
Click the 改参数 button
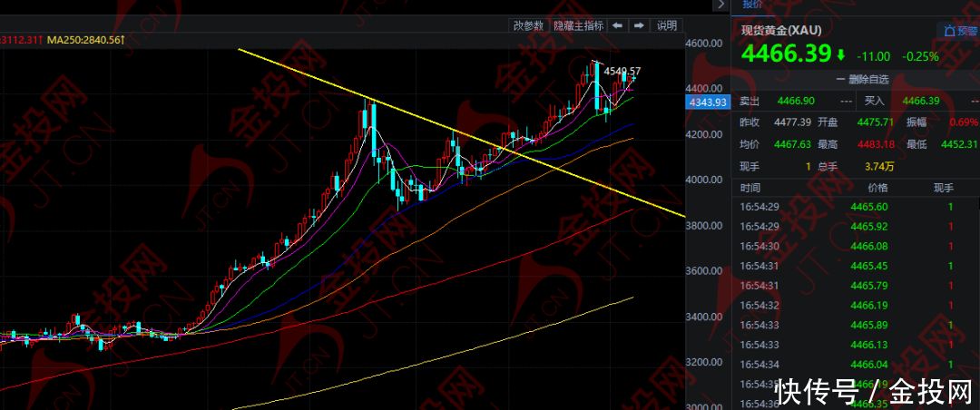(x=528, y=25)
